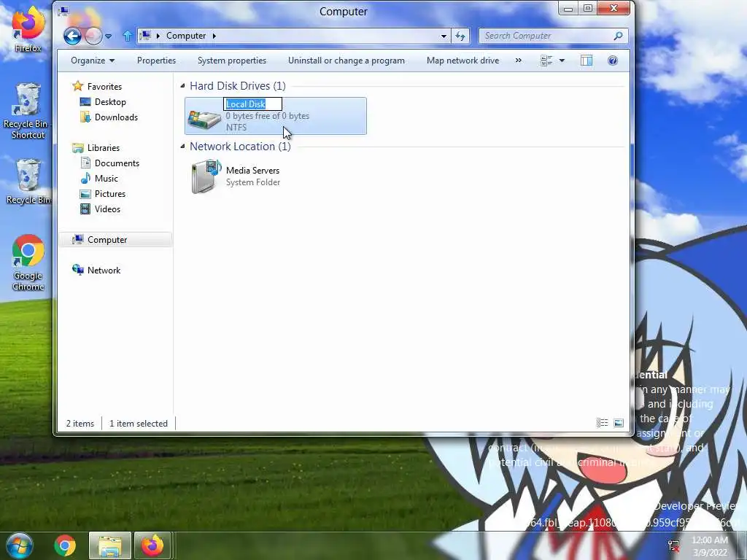Click the network tray icon
Viewport: 747px width, 560px height.
pyautogui.click(x=673, y=545)
